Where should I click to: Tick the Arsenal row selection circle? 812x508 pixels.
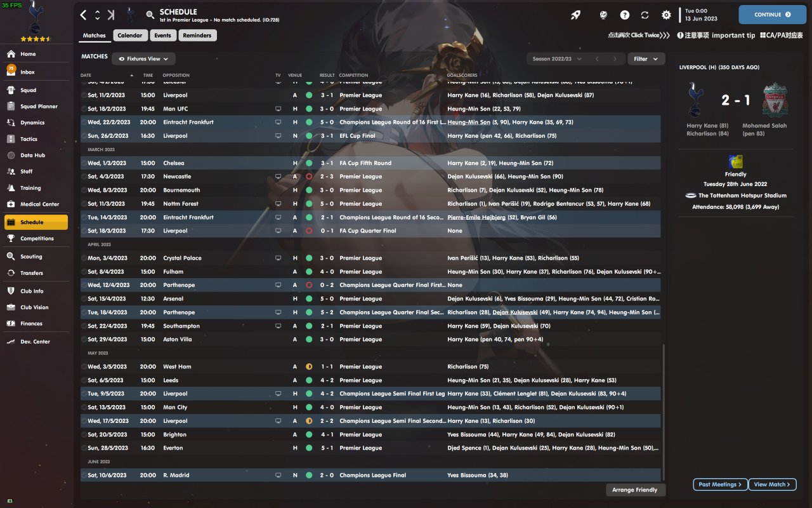tap(84, 298)
